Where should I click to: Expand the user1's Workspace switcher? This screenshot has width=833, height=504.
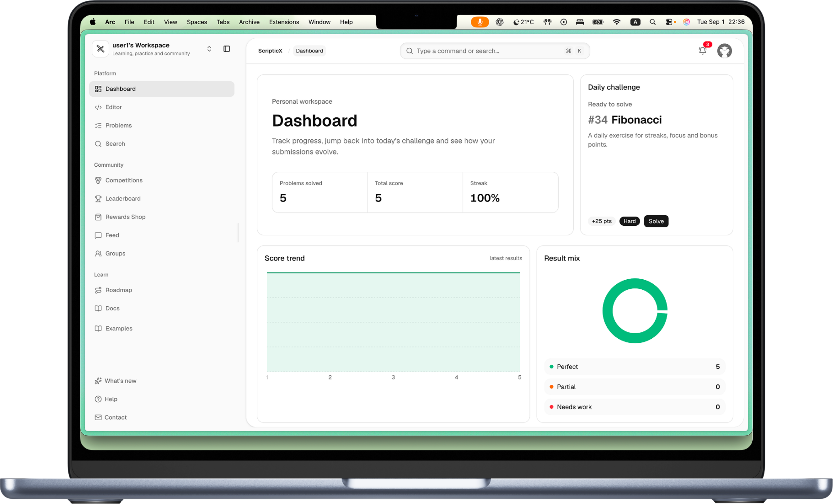click(x=209, y=49)
